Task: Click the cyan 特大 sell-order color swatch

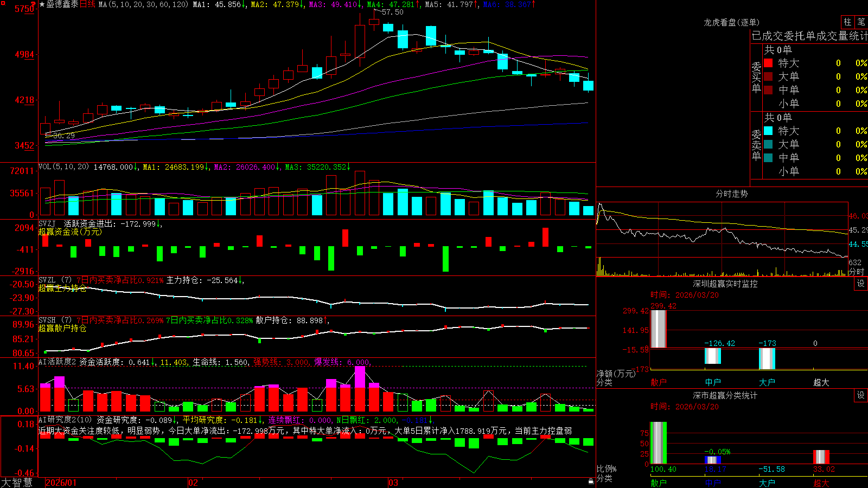Action: pyautogui.click(x=768, y=131)
